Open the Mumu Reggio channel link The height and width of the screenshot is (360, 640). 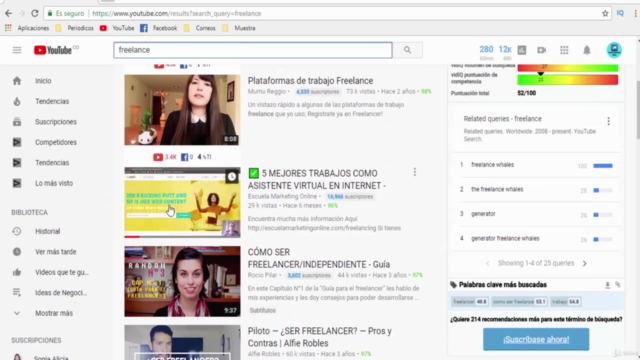point(267,91)
